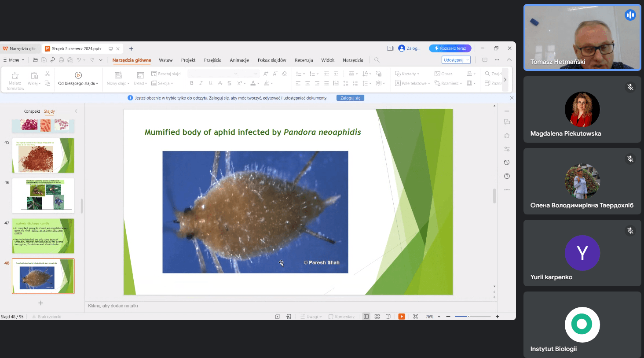This screenshot has height=358, width=644.
Task: Click Instytut Biologii participant tile
Action: point(582,325)
